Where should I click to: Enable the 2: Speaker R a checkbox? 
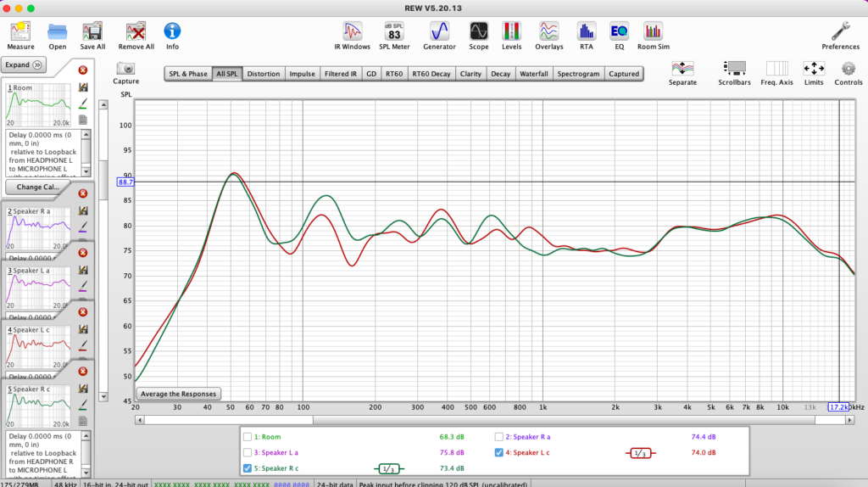pos(498,437)
